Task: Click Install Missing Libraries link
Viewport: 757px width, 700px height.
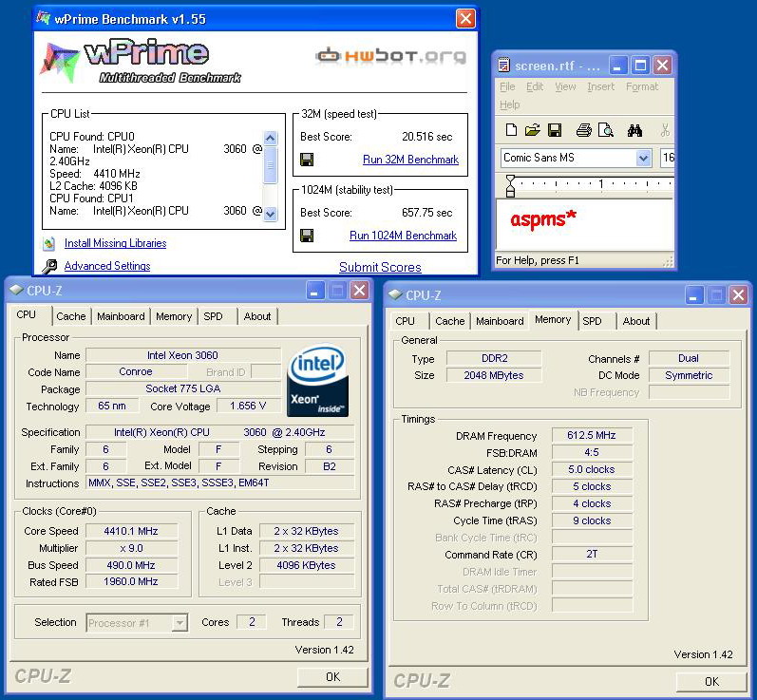Action: coord(115,243)
